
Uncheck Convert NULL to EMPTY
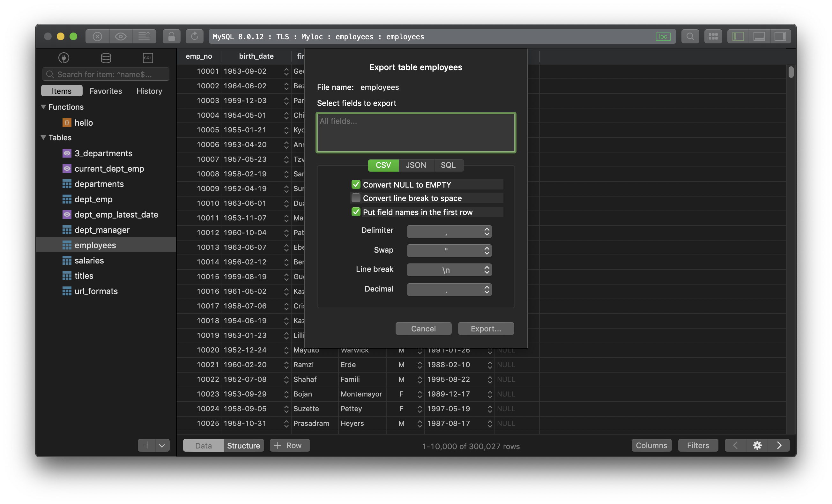[x=356, y=184]
